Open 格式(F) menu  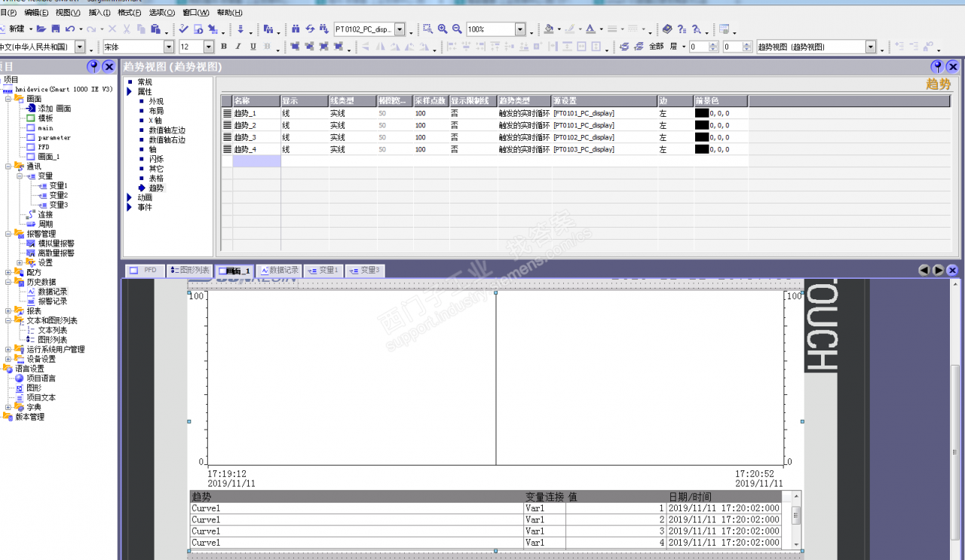click(x=130, y=13)
